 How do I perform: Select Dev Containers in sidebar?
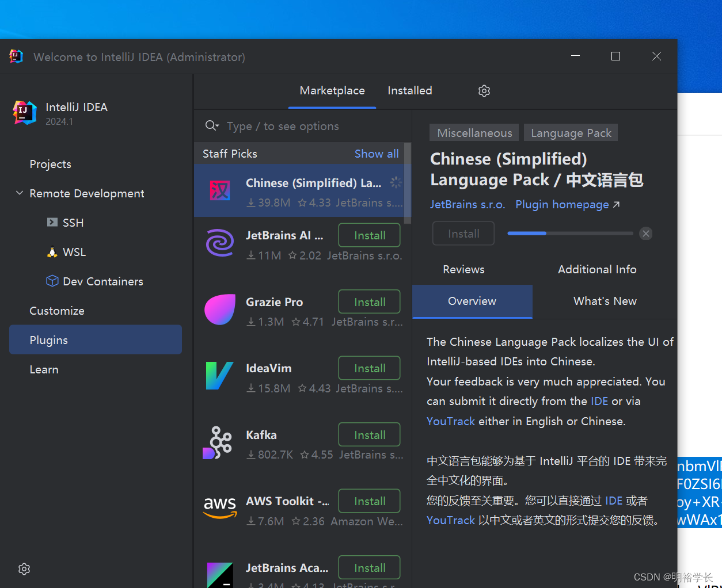103,281
